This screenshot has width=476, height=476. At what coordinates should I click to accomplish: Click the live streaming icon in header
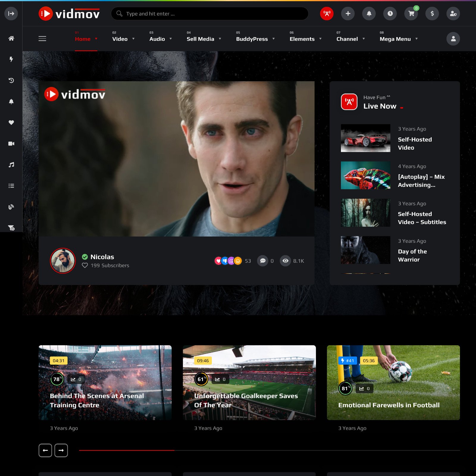coord(327,14)
